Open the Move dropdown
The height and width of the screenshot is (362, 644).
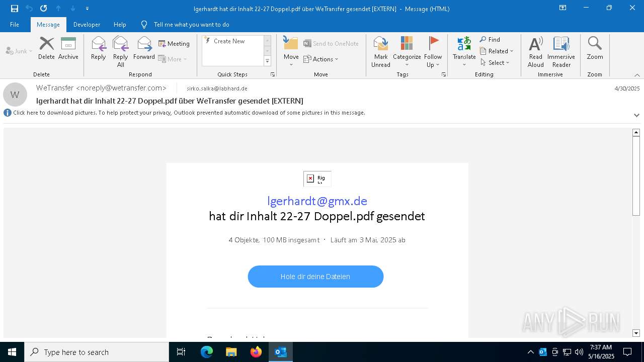291,51
